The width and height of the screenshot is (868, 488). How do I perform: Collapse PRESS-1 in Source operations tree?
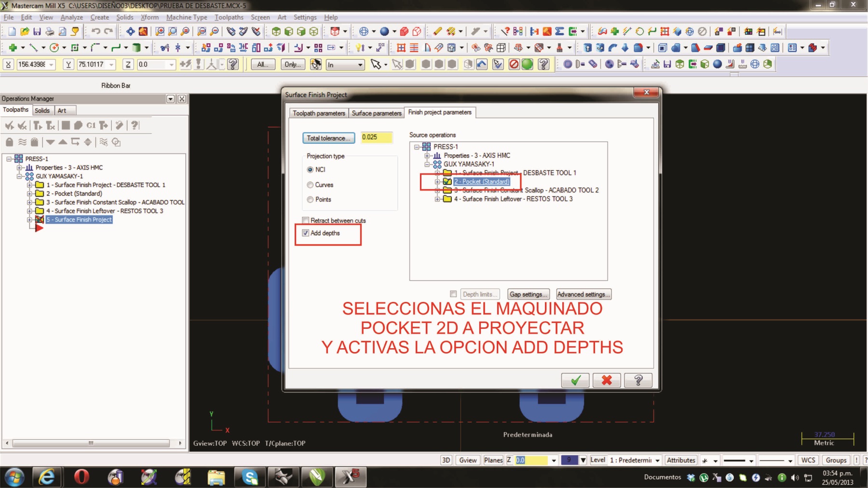coord(417,147)
